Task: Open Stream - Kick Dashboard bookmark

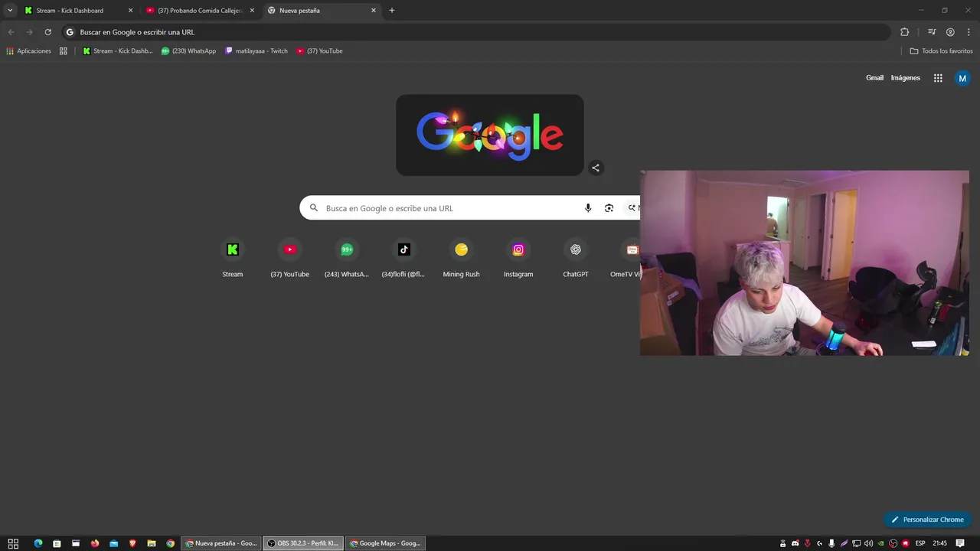Action: (x=117, y=51)
